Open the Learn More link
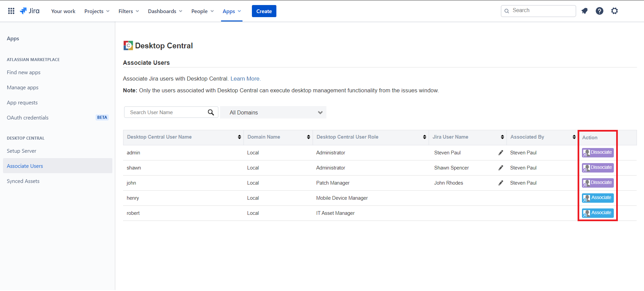This screenshot has height=291, width=644. pyautogui.click(x=245, y=79)
